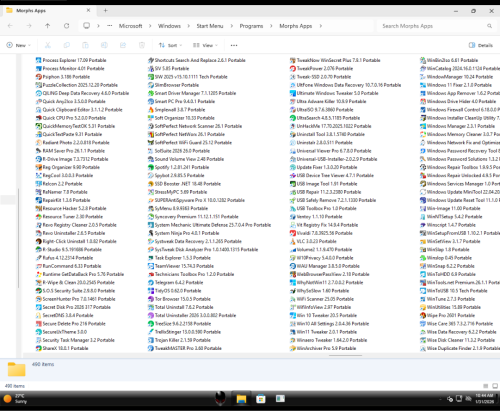Click the Rename toolbar icon
Viewport: 500px width, 411px height.
click(104, 45)
